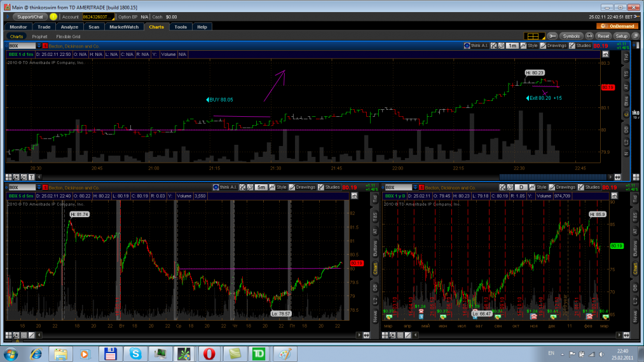Click expand arrows icon at daily chart bottom right
This screenshot has width=644, height=362.
[626, 335]
